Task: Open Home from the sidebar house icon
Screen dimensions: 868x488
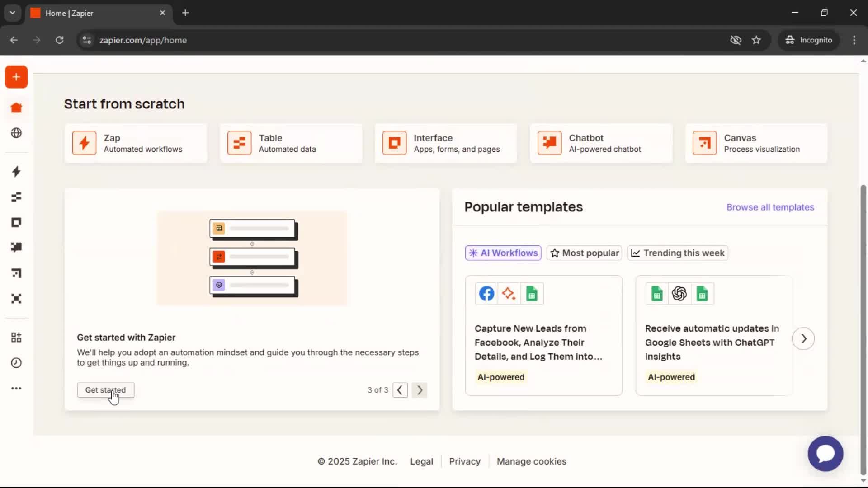Action: (x=16, y=108)
